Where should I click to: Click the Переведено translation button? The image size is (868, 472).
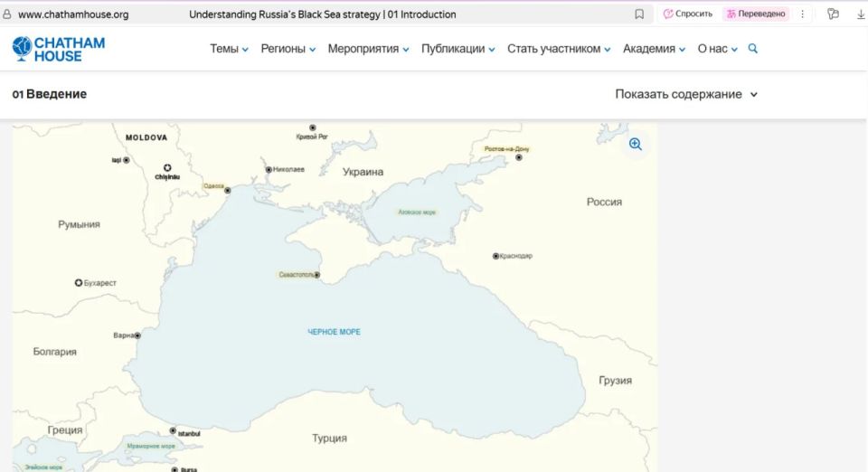tap(756, 14)
